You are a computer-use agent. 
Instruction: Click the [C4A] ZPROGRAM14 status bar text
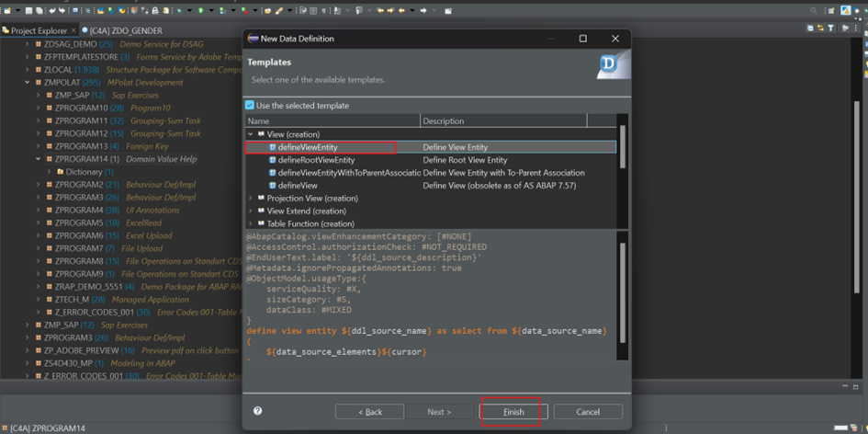click(x=48, y=428)
